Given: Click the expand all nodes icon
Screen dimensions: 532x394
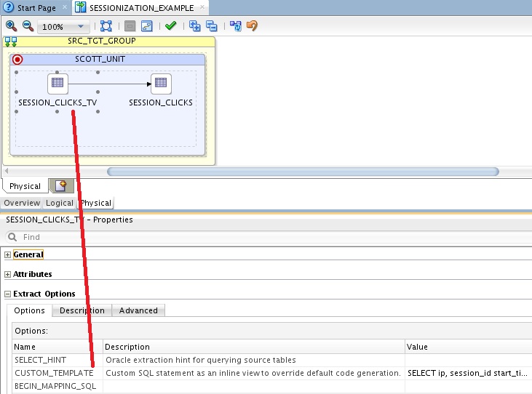Looking at the screenshot, I should tap(195, 26).
